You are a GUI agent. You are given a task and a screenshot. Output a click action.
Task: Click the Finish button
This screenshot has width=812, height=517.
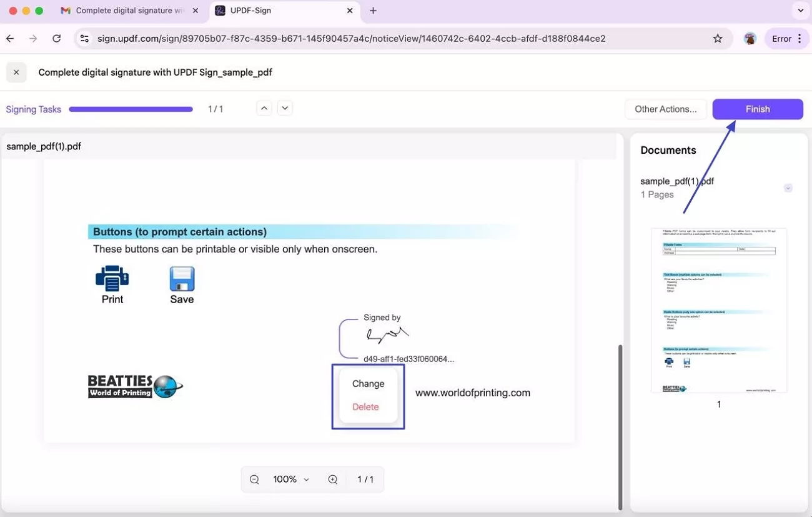(758, 109)
